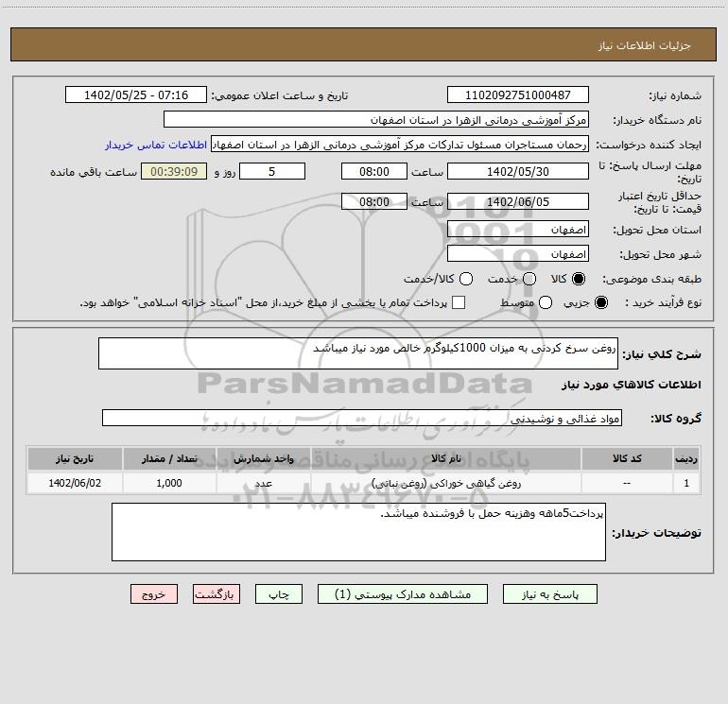Click the quantity cell 1,000
This screenshot has height=704, width=728.
(169, 484)
